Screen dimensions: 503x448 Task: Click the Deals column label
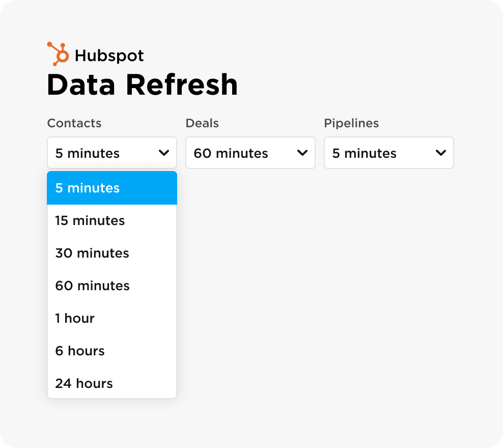click(x=202, y=123)
